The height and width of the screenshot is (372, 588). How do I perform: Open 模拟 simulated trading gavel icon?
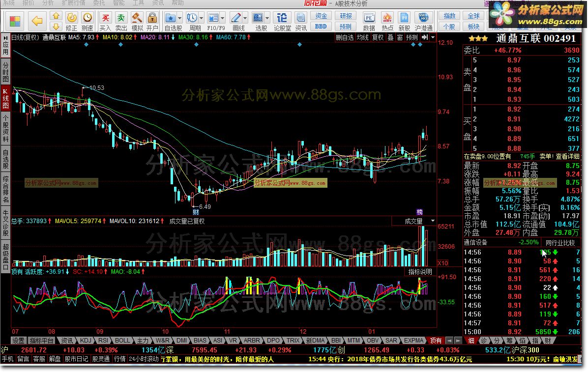[137, 21]
